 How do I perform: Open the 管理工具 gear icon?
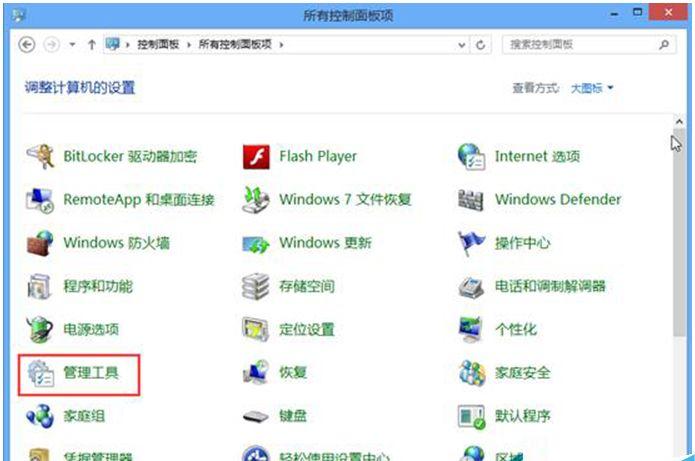pos(40,373)
